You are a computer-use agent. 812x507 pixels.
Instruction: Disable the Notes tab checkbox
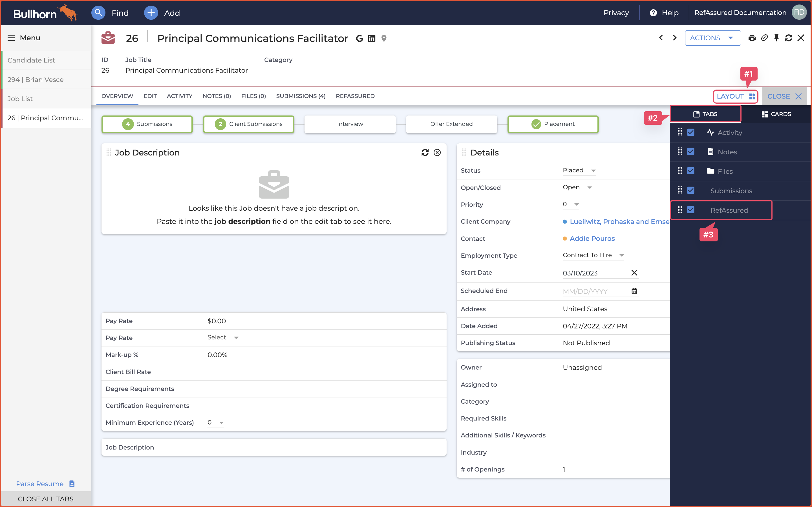coord(690,152)
